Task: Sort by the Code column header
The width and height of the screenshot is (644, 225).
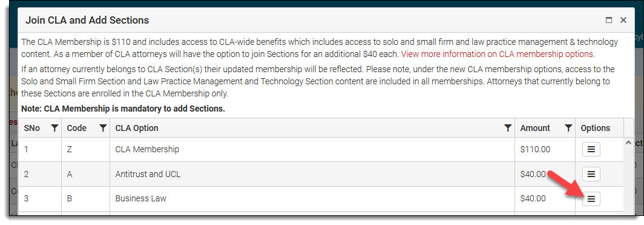Action: click(x=77, y=129)
